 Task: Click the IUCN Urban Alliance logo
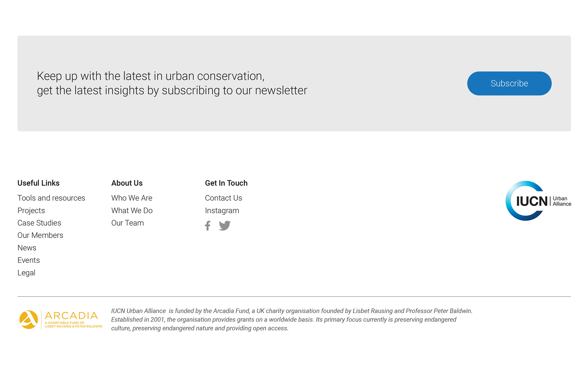click(538, 201)
